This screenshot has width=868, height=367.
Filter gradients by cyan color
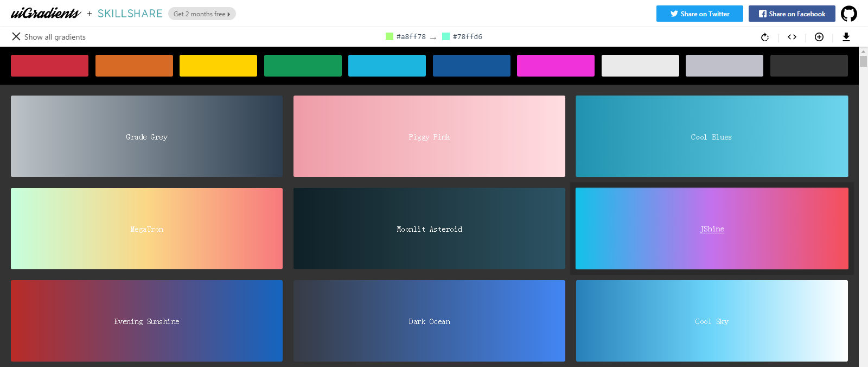click(x=387, y=66)
